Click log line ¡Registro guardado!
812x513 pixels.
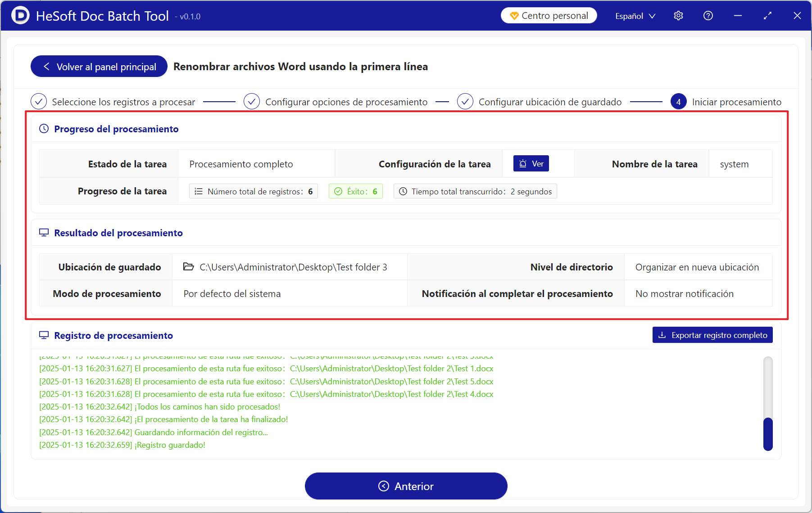(x=122, y=445)
